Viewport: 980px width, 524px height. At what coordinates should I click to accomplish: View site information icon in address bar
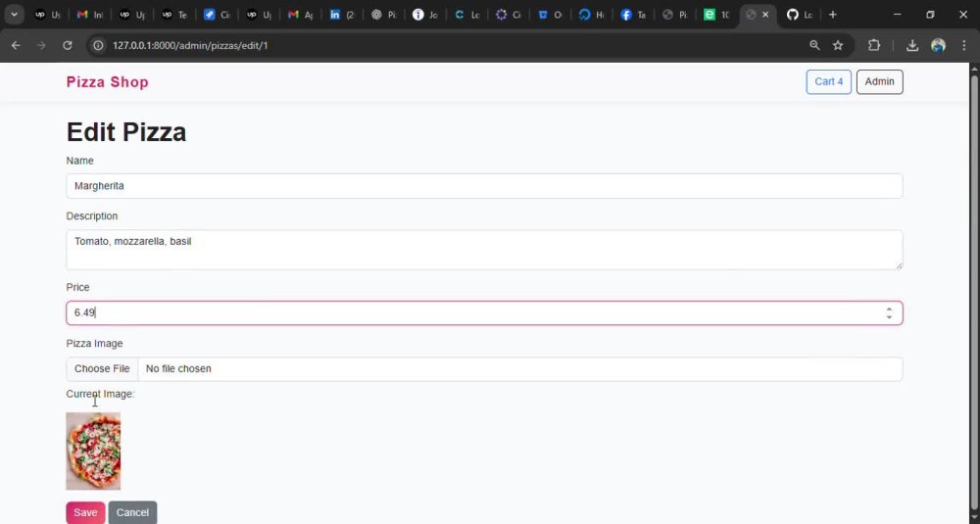tap(98, 46)
